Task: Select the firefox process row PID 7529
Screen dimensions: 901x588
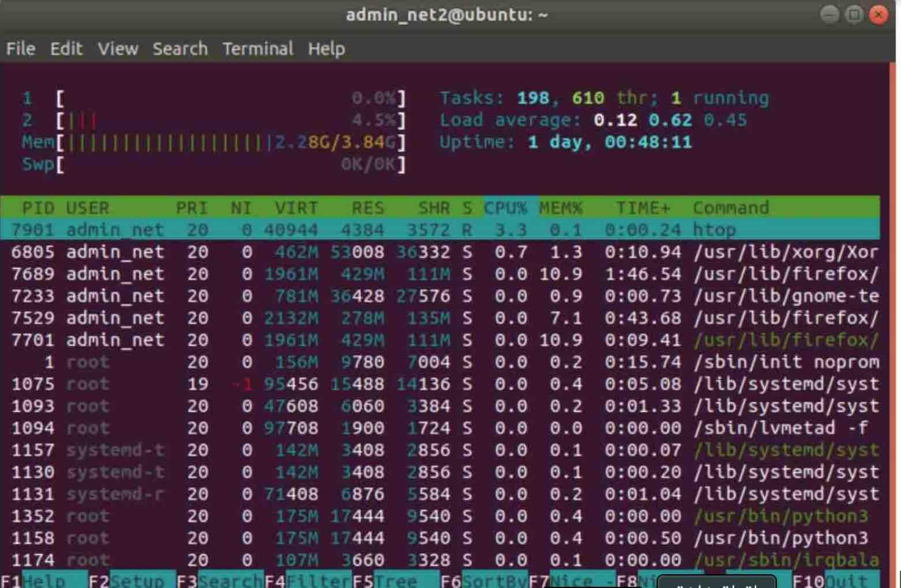Action: 440,318
